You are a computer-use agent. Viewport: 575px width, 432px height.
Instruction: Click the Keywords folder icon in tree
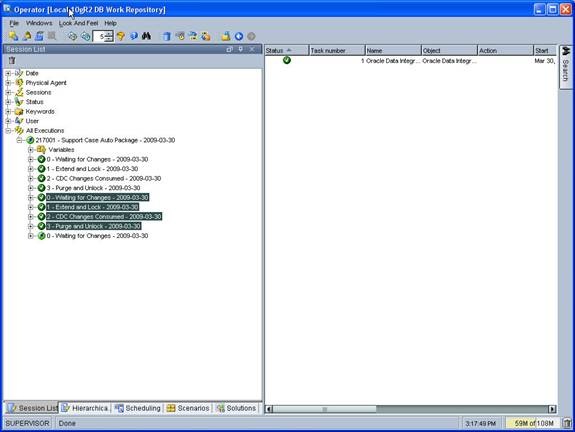(x=19, y=111)
